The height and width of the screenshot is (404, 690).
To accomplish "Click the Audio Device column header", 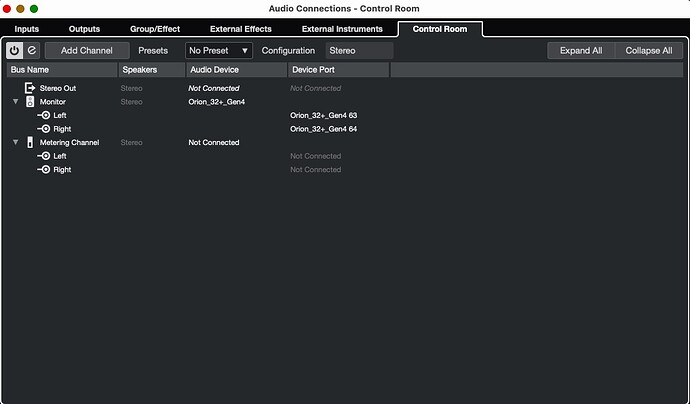I will pyautogui.click(x=237, y=70).
